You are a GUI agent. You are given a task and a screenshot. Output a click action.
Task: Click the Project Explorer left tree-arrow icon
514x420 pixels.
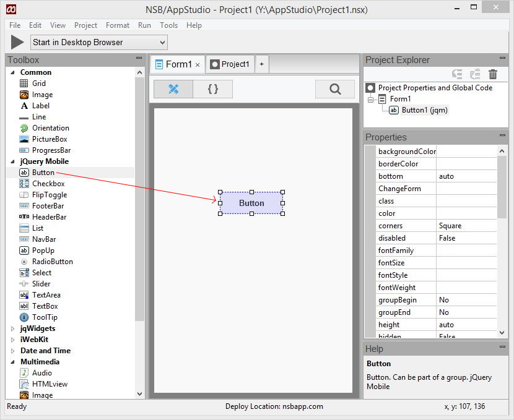click(457, 74)
